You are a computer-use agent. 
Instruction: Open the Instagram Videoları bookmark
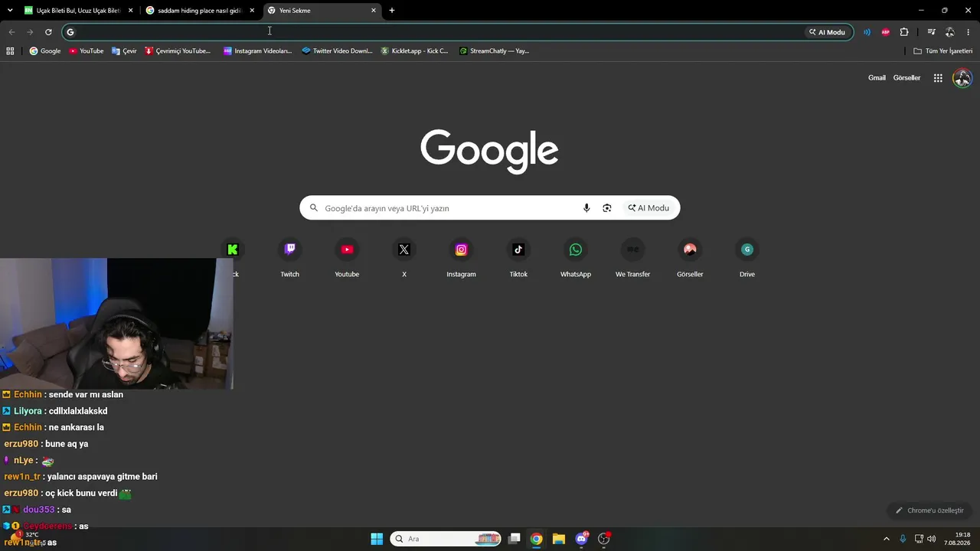pos(258,51)
